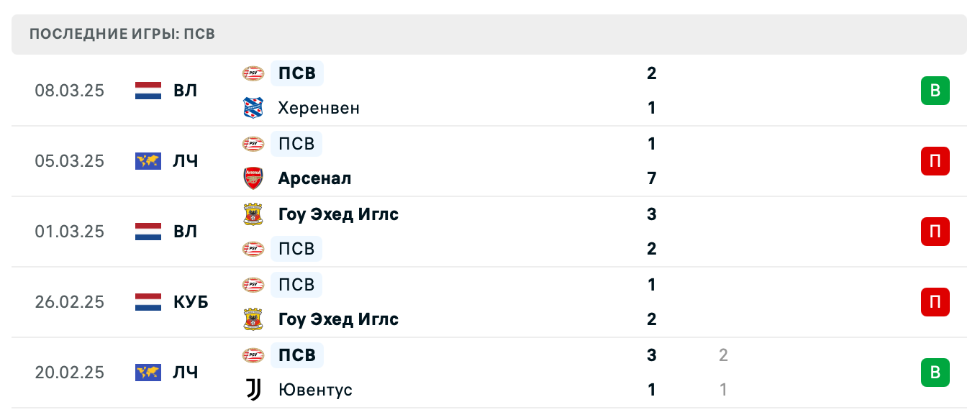Open the Ювентус team link

[315, 390]
